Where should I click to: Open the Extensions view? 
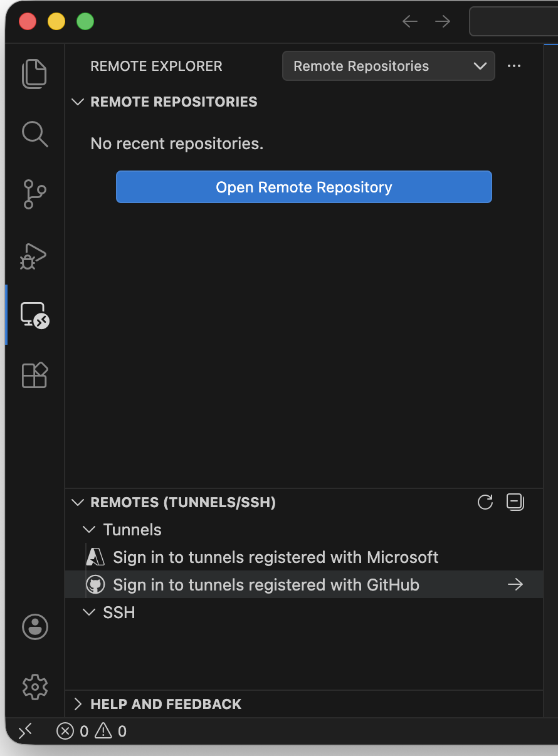pyautogui.click(x=34, y=375)
